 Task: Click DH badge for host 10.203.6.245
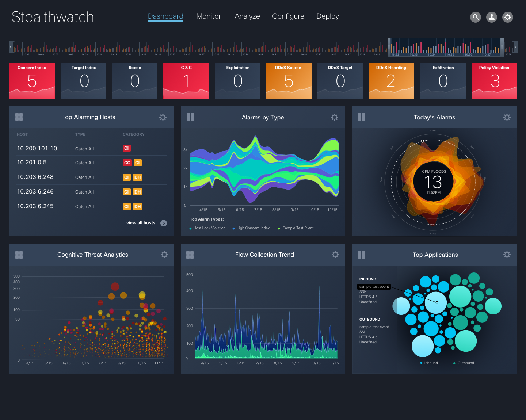(137, 207)
